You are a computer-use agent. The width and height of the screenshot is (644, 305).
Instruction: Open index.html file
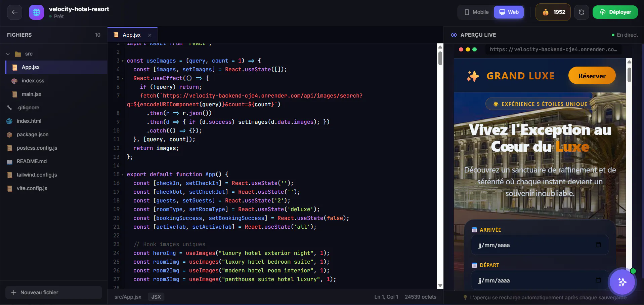coord(54,121)
